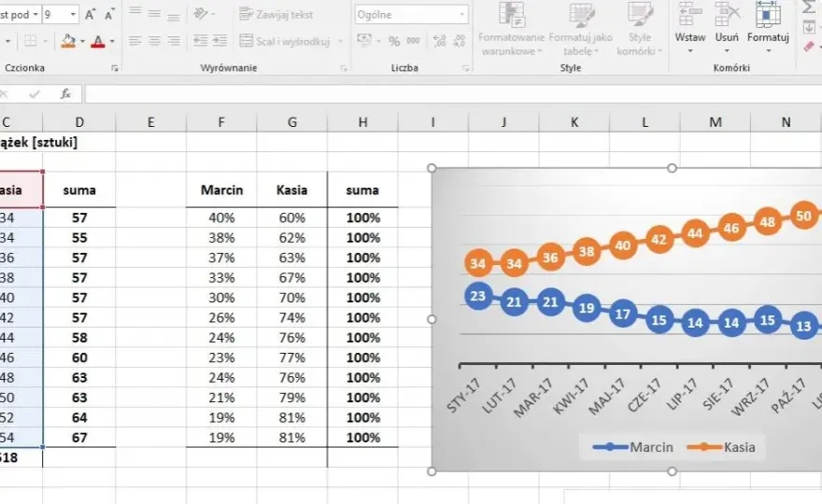Click the red font color A
This screenshot has width=822, height=504.
point(97,41)
